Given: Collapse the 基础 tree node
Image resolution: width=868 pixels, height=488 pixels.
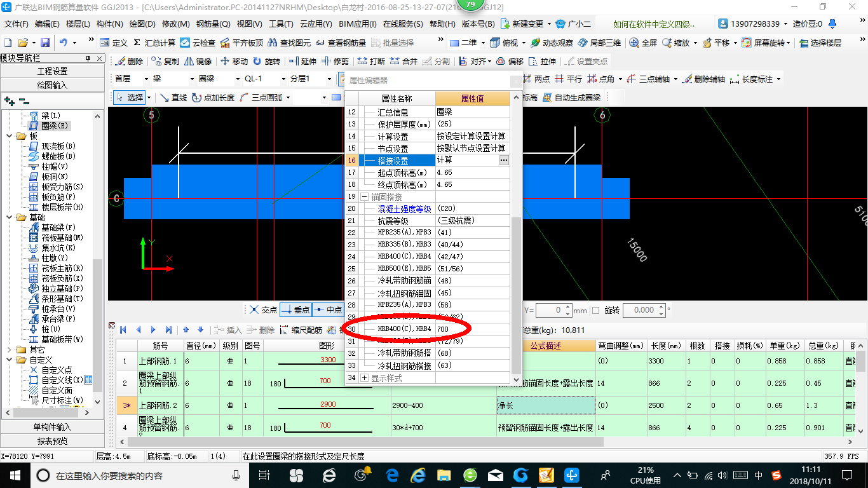Looking at the screenshot, I should point(9,217).
